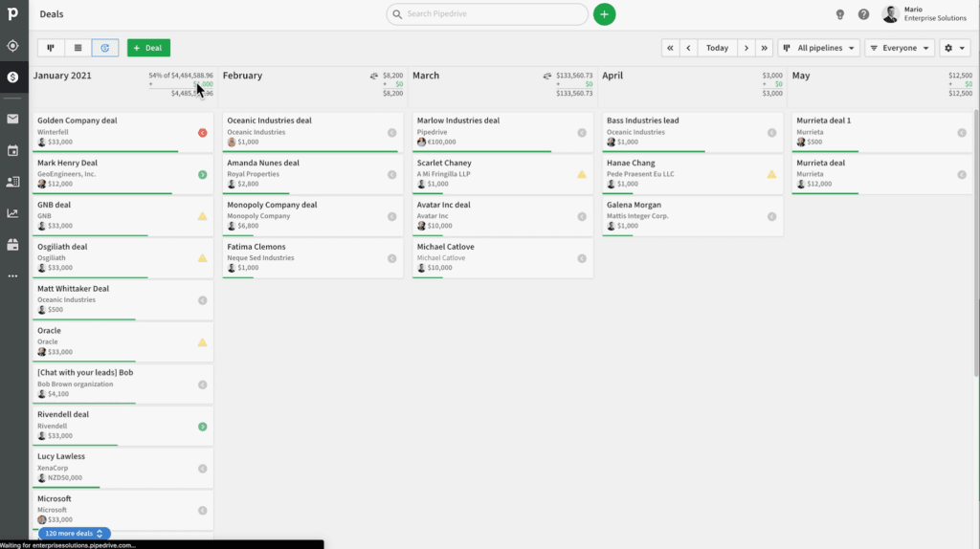Open the Everyone filter dropdown

(900, 48)
